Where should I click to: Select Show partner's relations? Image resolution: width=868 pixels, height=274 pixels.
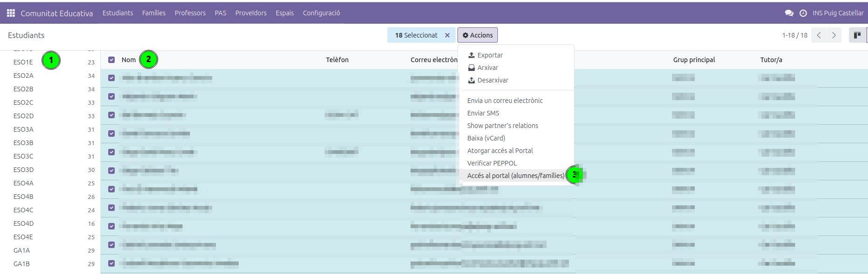(503, 126)
